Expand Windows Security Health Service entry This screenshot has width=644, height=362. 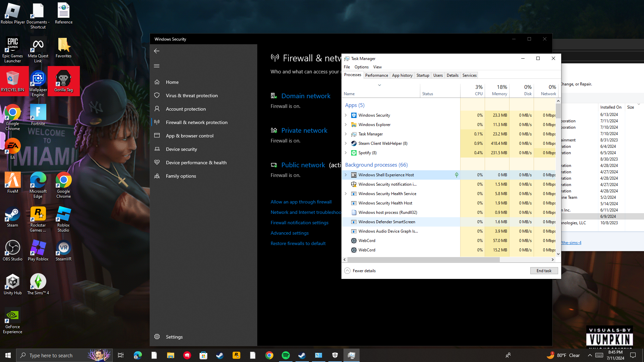coord(346,194)
